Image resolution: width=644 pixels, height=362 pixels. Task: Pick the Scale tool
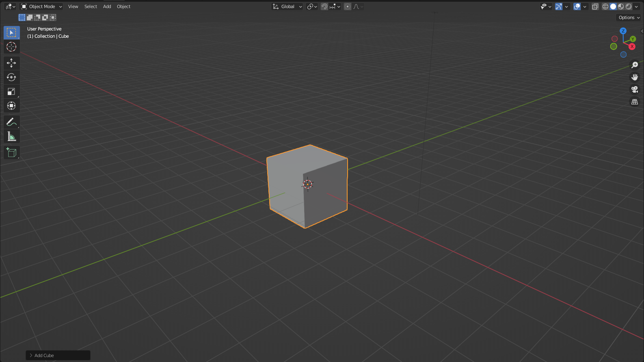click(x=11, y=91)
